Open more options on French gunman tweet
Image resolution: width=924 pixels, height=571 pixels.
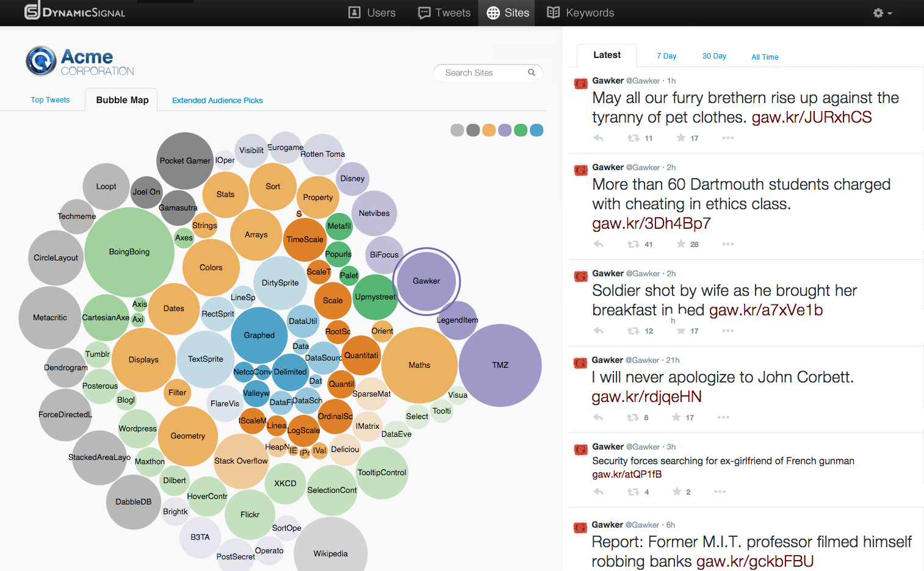(x=720, y=492)
